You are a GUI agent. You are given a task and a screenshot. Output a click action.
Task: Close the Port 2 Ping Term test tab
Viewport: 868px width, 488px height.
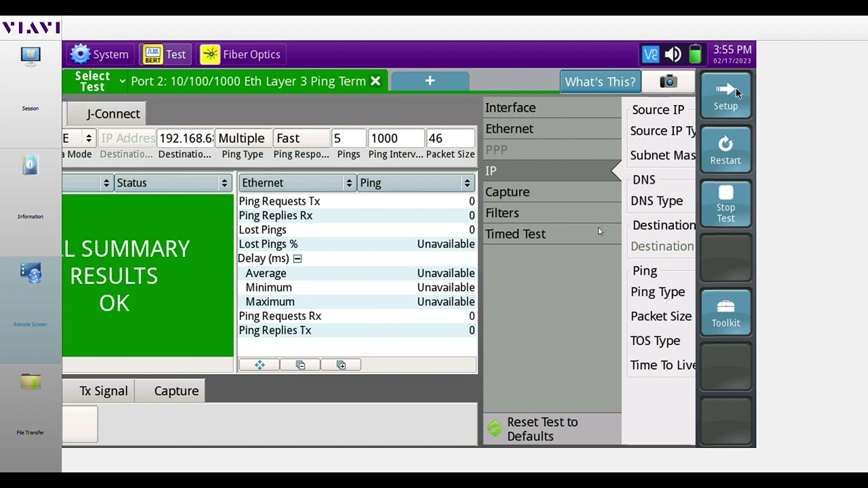click(376, 81)
